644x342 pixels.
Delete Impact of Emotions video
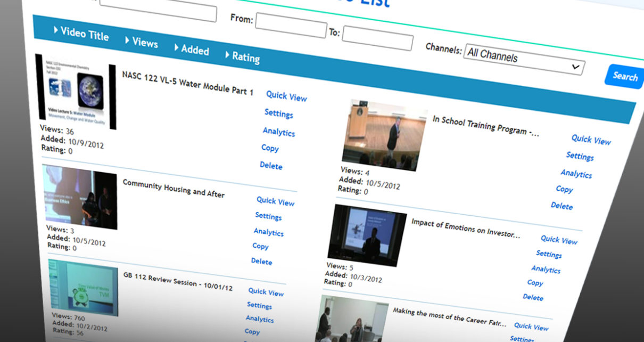click(533, 297)
